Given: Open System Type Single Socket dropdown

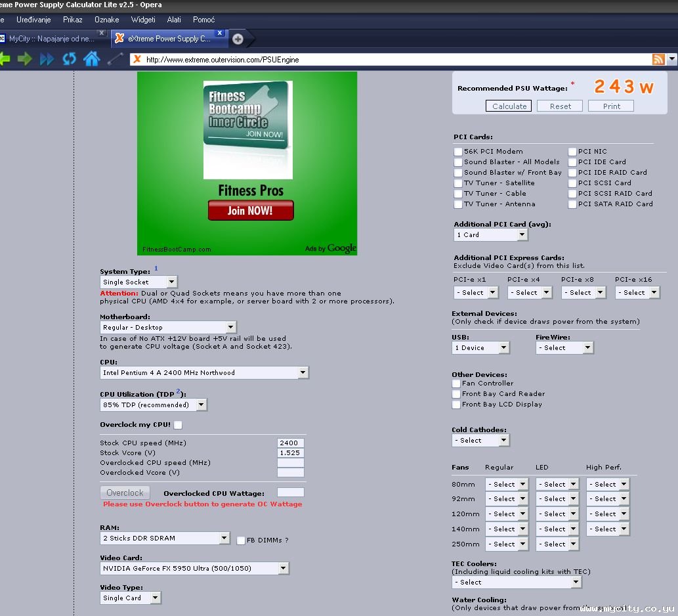Looking at the screenshot, I should pyautogui.click(x=138, y=282).
